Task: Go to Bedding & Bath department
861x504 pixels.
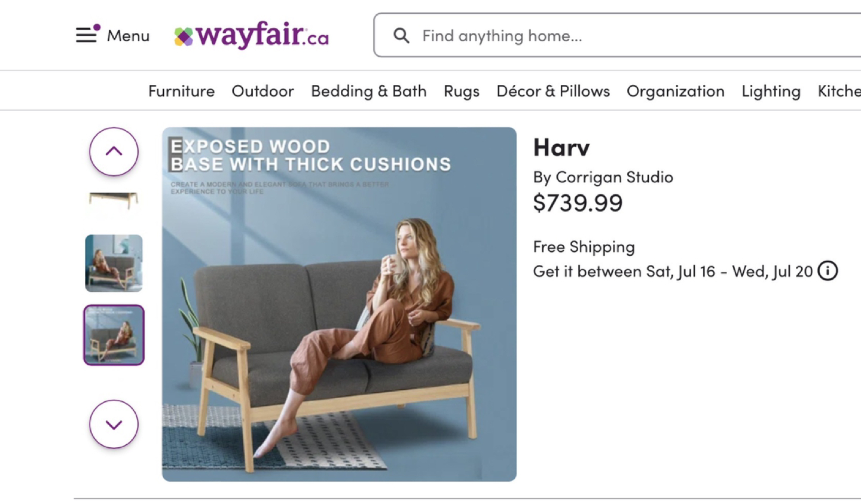Action: (368, 91)
